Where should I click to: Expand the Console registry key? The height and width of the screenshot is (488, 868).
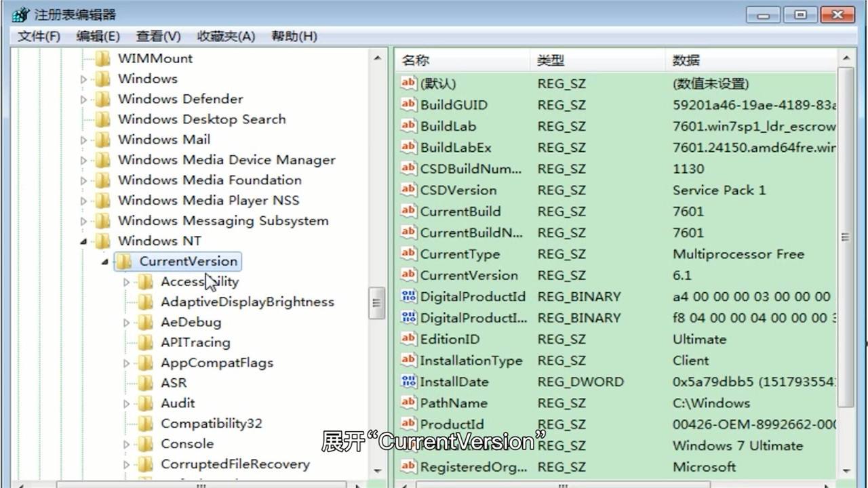[126, 443]
